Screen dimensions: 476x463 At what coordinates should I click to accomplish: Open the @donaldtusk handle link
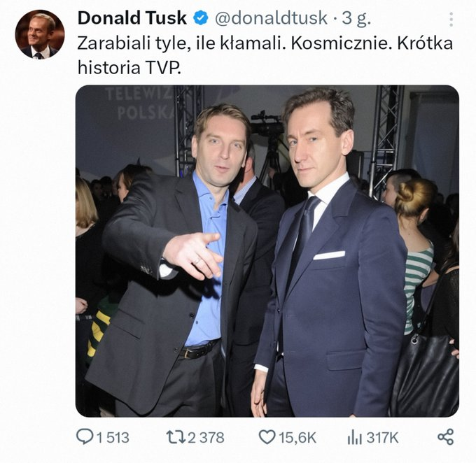[x=272, y=18]
